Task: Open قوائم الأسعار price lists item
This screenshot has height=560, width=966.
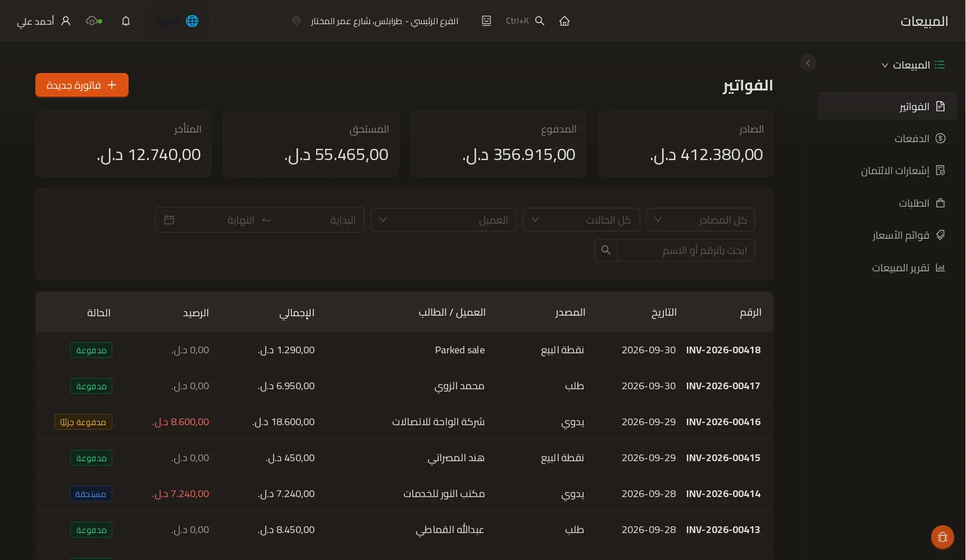Action: pos(887,235)
